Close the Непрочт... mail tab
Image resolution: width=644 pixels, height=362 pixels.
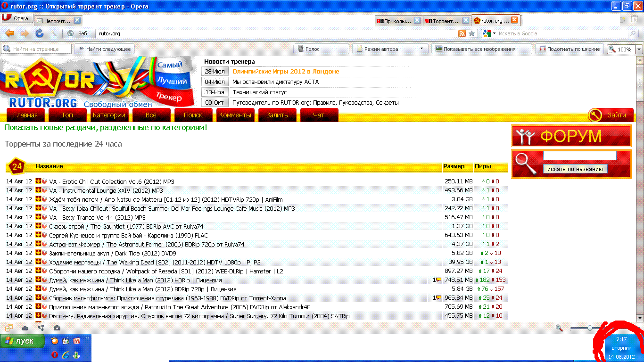click(x=77, y=20)
